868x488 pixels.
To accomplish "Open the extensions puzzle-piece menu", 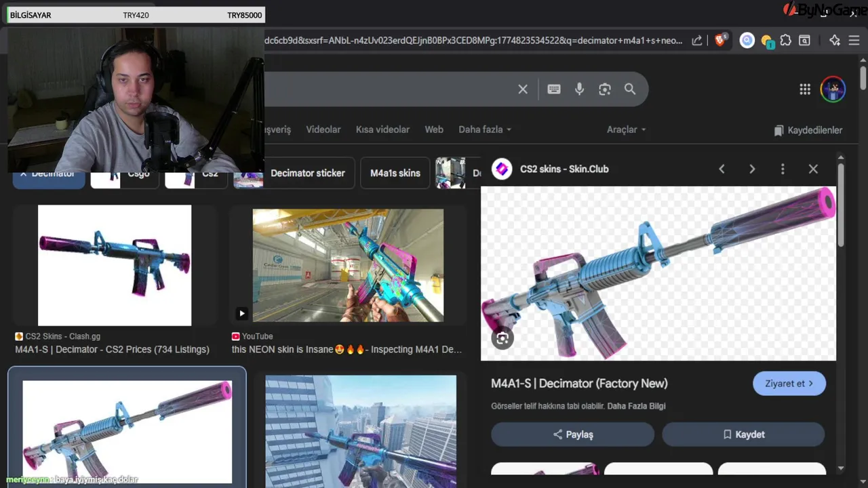I will tap(785, 41).
